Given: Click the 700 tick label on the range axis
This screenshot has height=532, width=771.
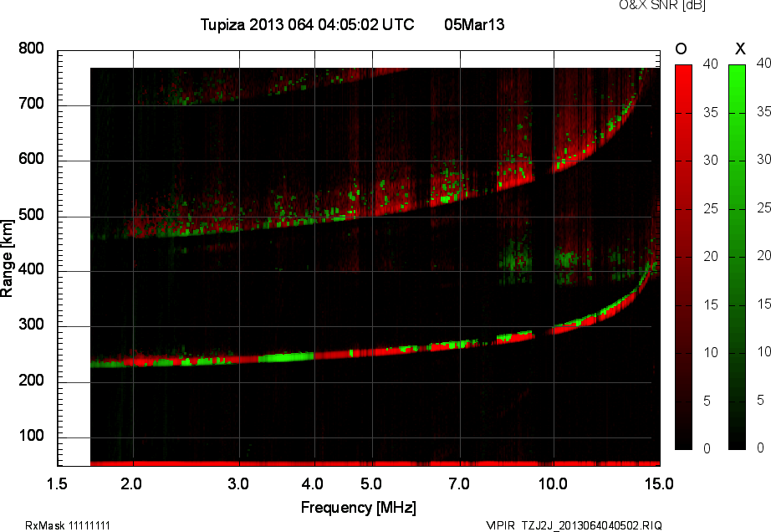Looking at the screenshot, I should (x=31, y=104).
